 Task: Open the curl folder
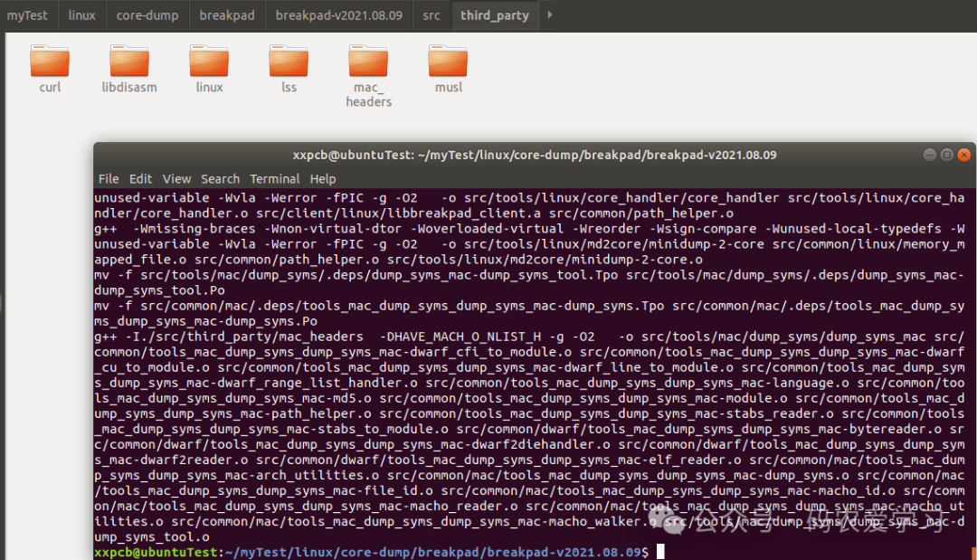(x=50, y=69)
